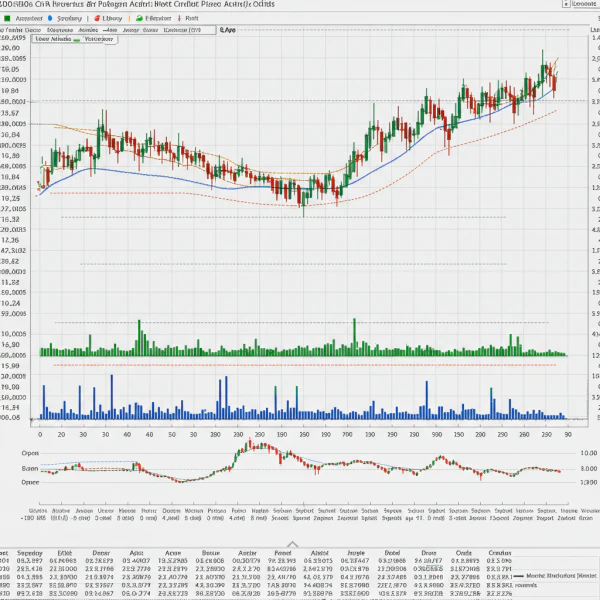The image size is (600, 600).
Task: Click the small boxed icon at top right
Action: click(566, 4)
